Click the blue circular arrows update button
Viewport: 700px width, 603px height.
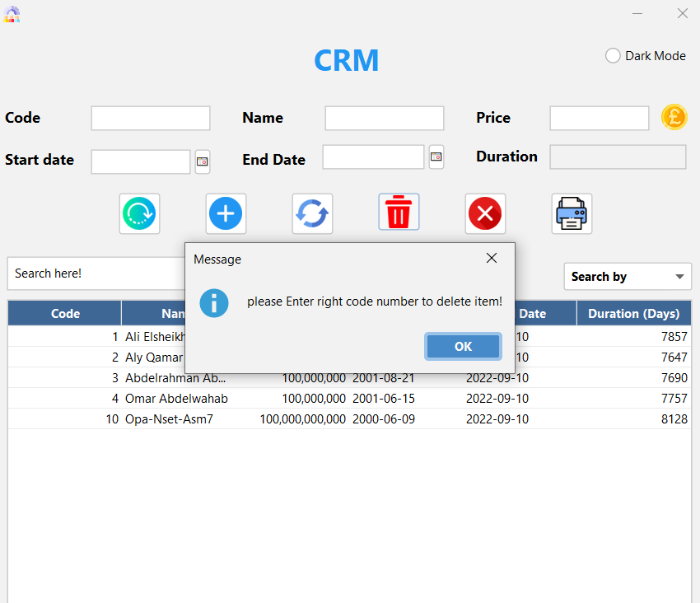(312, 213)
